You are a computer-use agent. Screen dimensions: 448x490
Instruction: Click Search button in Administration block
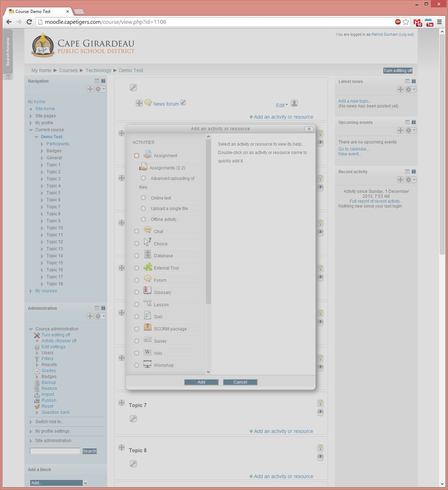click(x=89, y=451)
